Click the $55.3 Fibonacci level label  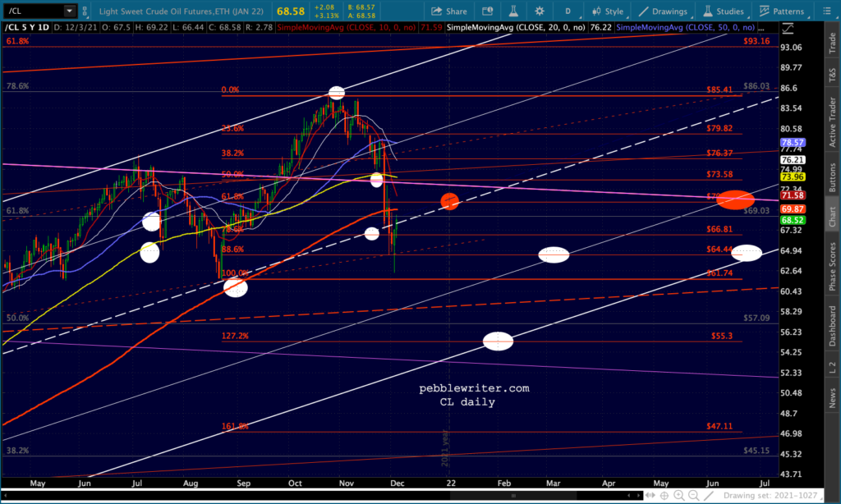coord(721,337)
